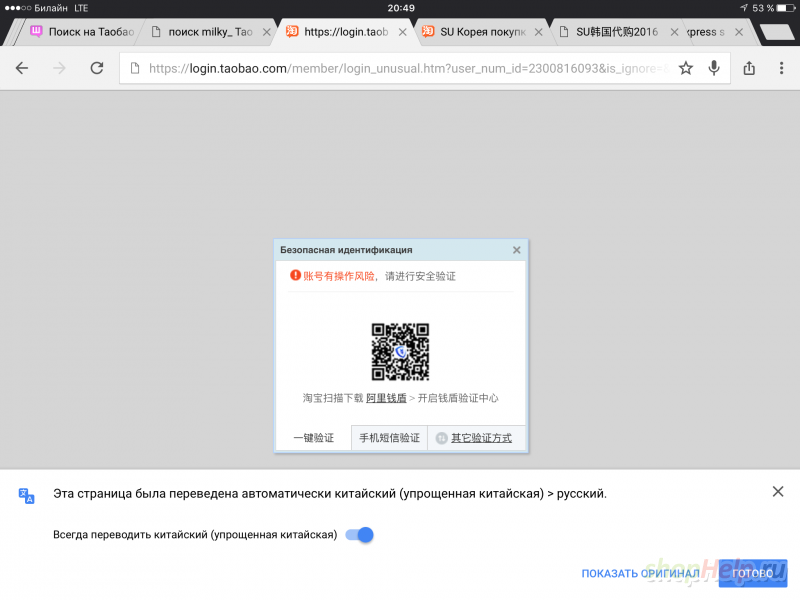The image size is (800, 600).
Task: Toggle always translate Chinese switch
Action: pos(359,535)
